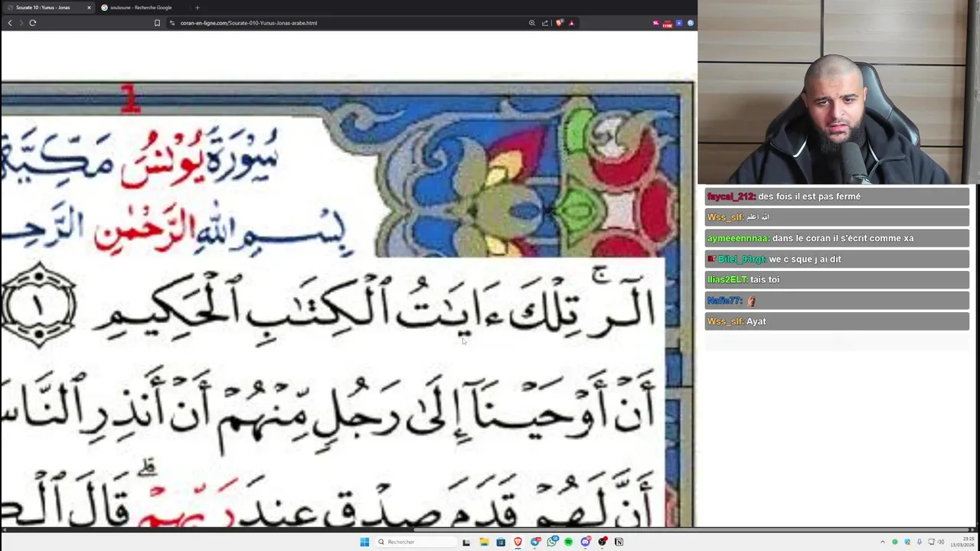Click the verse number 1 ornament marker
Viewport: 980px width, 551px height.
point(38,305)
